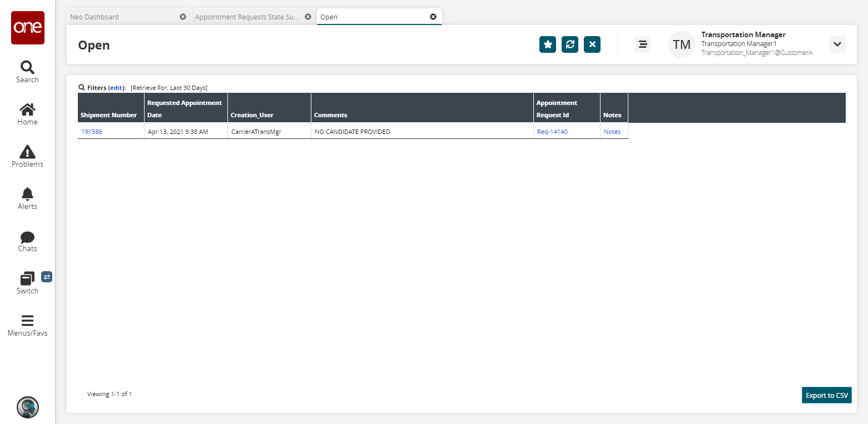Switch to Appointment Requests State Summary tab
The width and height of the screenshot is (868, 424).
click(x=246, y=17)
